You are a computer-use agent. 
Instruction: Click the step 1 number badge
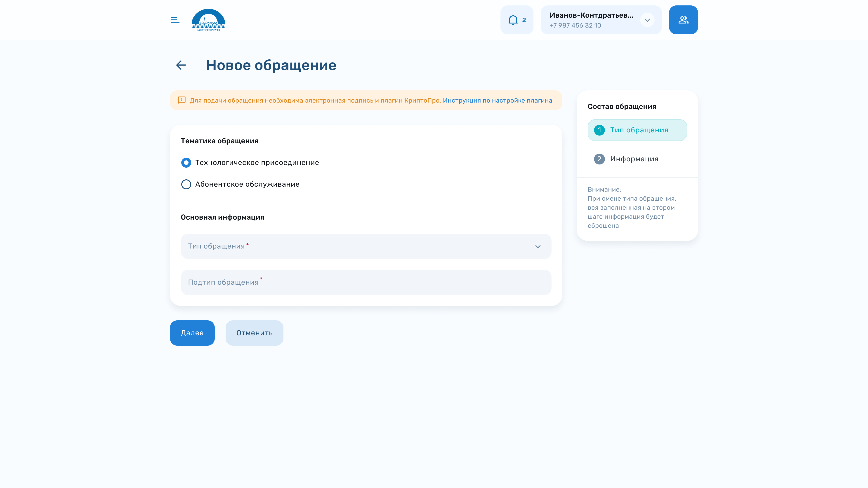[599, 130]
